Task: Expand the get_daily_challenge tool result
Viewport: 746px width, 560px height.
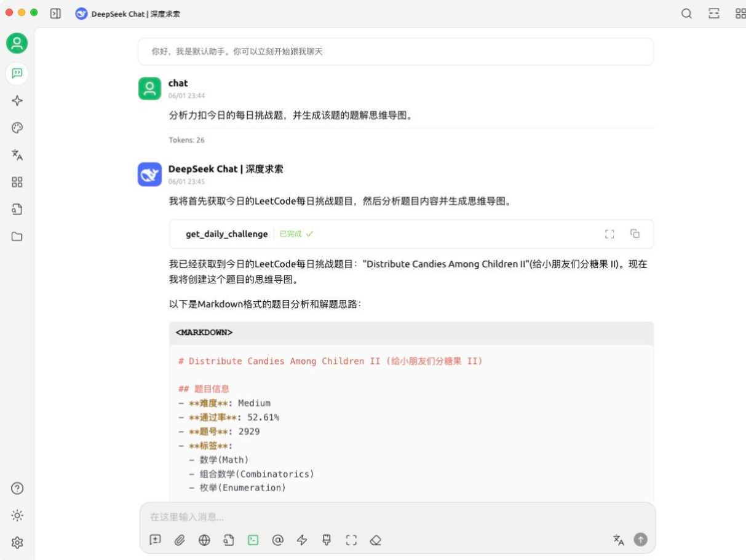Action: (x=609, y=234)
